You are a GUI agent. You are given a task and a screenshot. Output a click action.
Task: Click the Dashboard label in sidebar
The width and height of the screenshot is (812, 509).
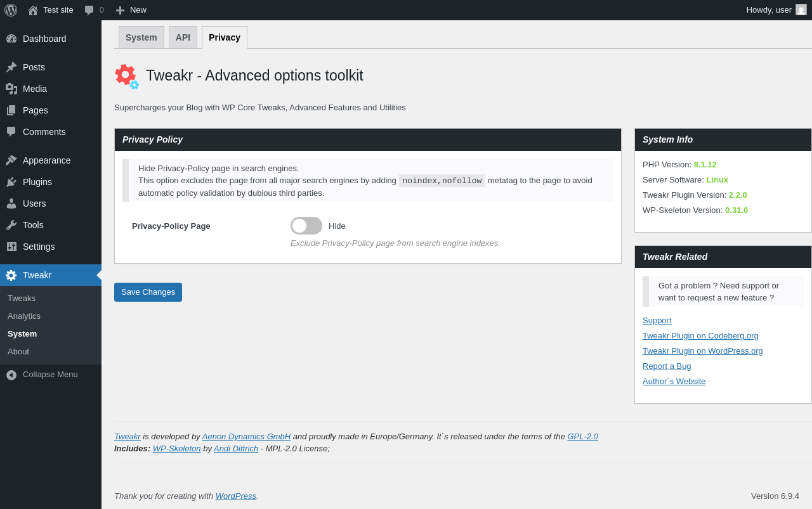pos(44,39)
